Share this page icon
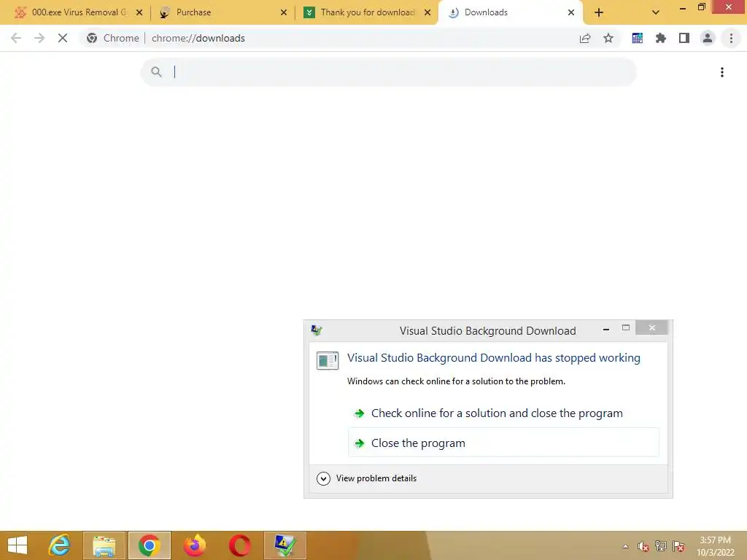The width and height of the screenshot is (747, 560). (585, 38)
